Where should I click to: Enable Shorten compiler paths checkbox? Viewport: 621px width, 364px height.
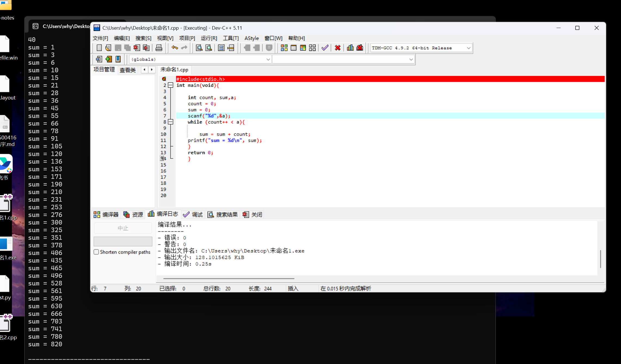[x=96, y=252]
